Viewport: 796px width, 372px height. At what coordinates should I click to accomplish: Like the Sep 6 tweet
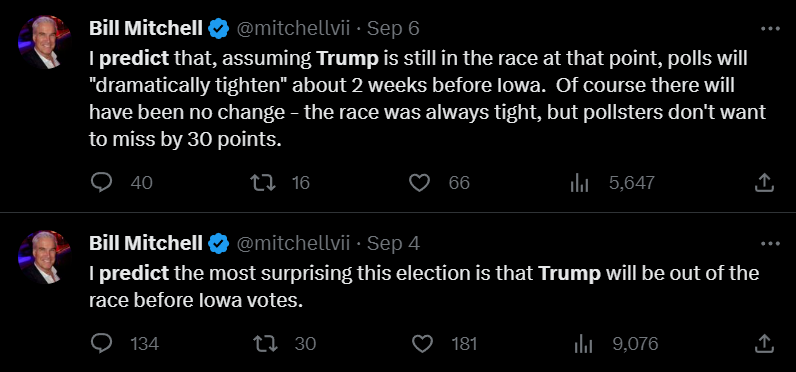point(419,183)
